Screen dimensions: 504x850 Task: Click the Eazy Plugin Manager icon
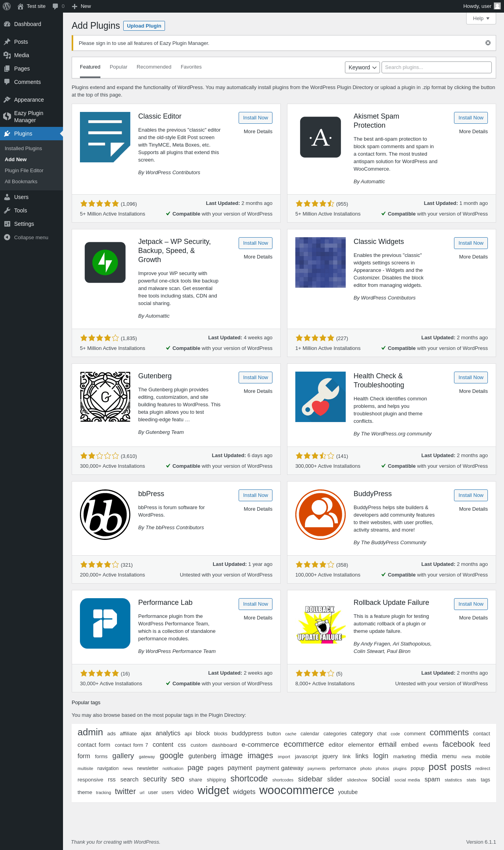7,116
